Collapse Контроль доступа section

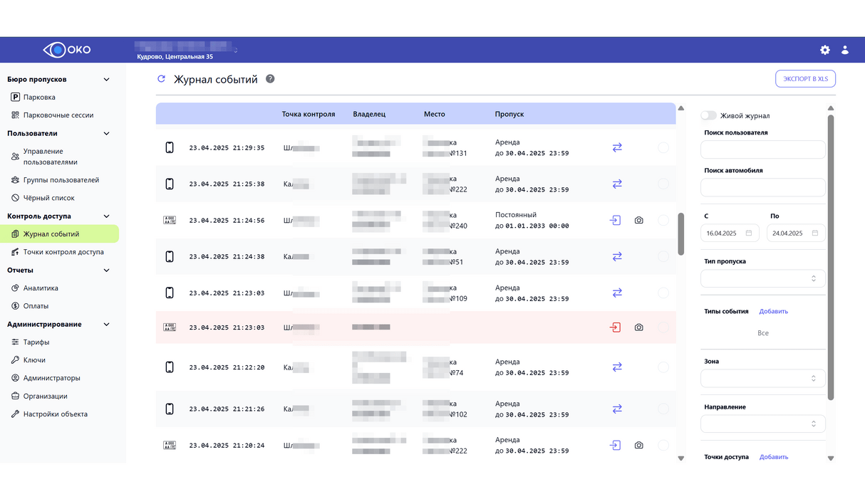107,216
